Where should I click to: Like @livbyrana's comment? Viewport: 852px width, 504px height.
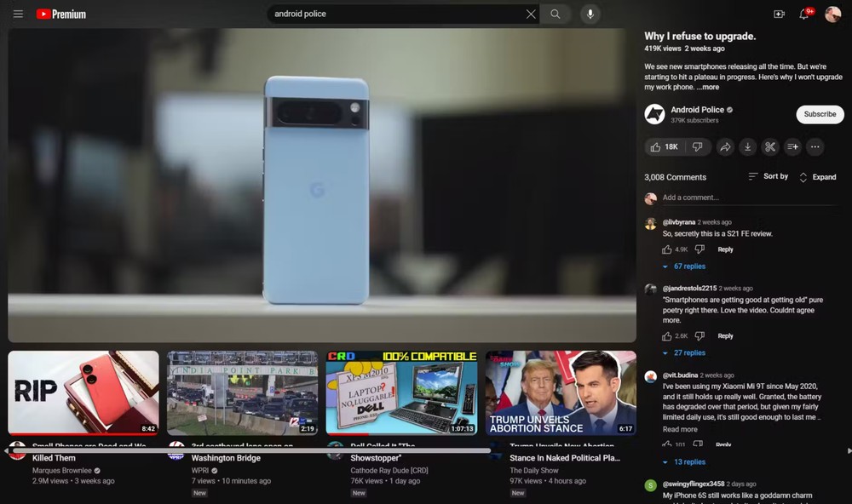tap(667, 249)
